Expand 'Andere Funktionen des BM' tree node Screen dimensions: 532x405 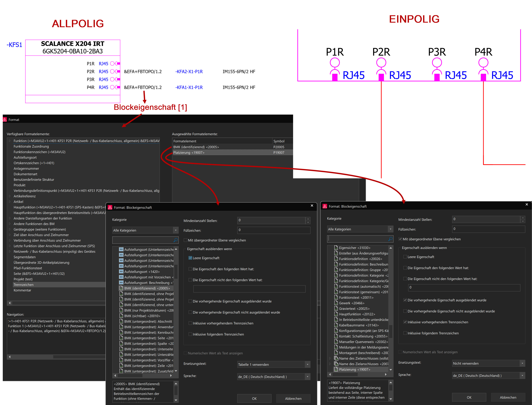click(x=10, y=224)
